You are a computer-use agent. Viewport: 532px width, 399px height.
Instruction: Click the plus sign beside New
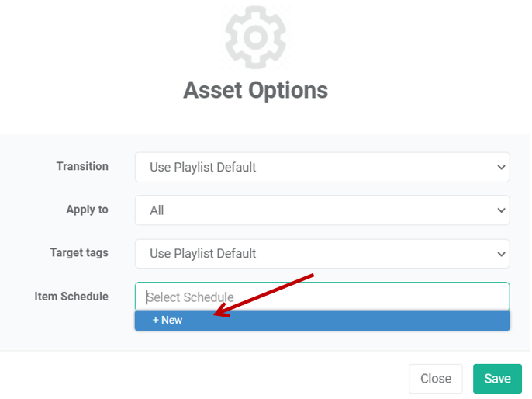click(x=156, y=321)
